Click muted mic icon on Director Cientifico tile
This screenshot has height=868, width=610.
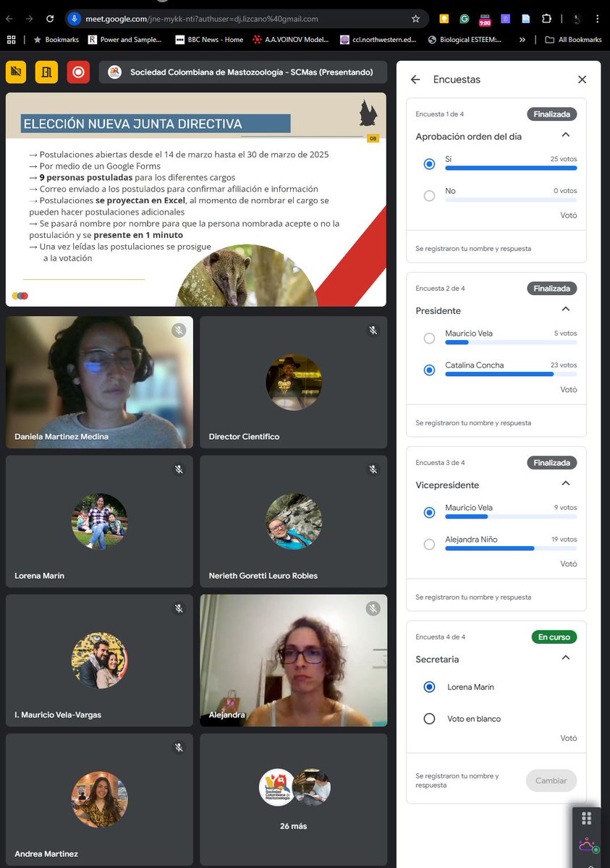pyautogui.click(x=373, y=331)
